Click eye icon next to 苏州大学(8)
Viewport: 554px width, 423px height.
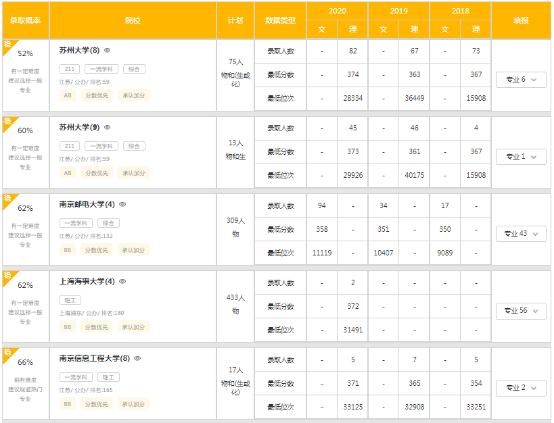tap(107, 51)
